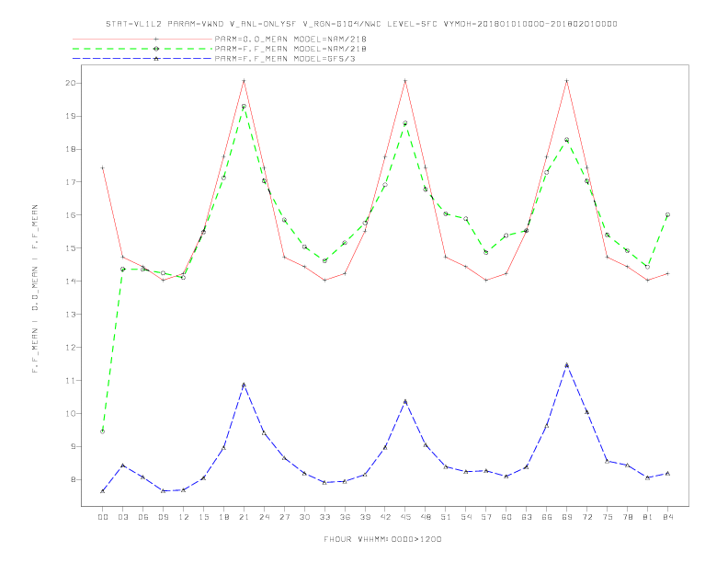This screenshot has height=563, width=728.
Task: Click x-axis tick label 06
Action: pos(143,517)
